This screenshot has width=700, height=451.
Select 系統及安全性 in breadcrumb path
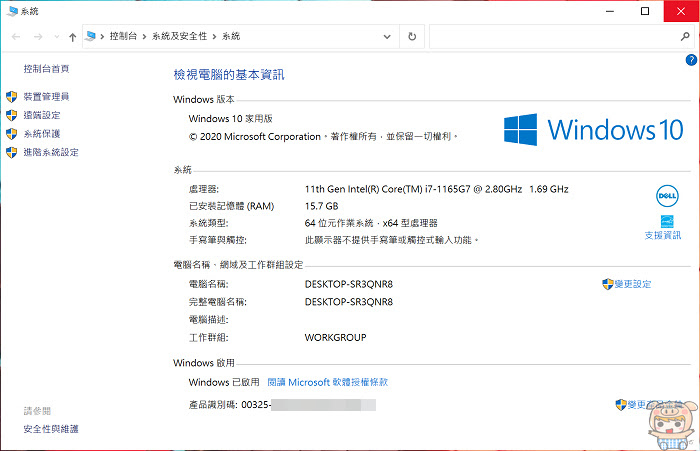(179, 36)
